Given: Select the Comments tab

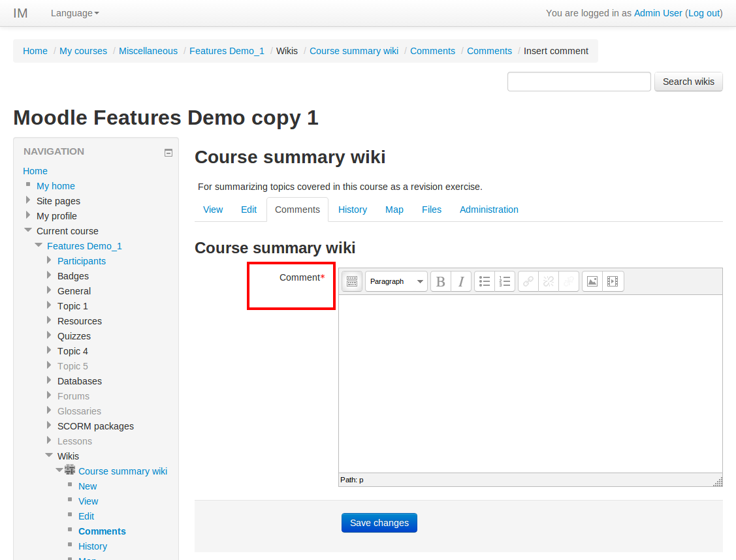Looking at the screenshot, I should tap(297, 210).
